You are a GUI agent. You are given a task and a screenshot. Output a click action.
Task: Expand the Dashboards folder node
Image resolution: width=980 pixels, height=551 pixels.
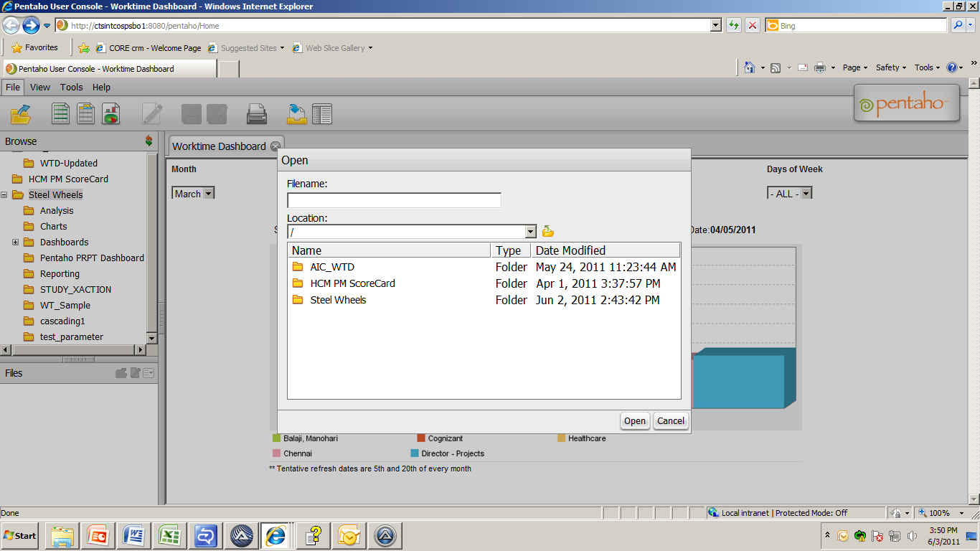16,242
